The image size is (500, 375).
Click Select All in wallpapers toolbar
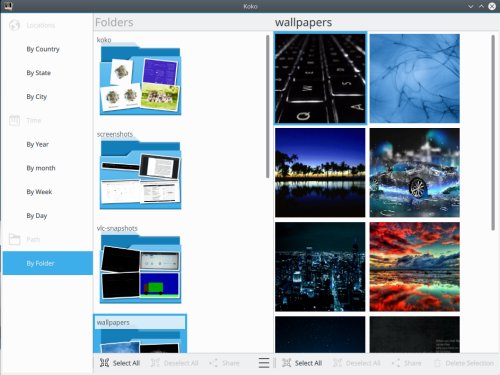click(302, 363)
